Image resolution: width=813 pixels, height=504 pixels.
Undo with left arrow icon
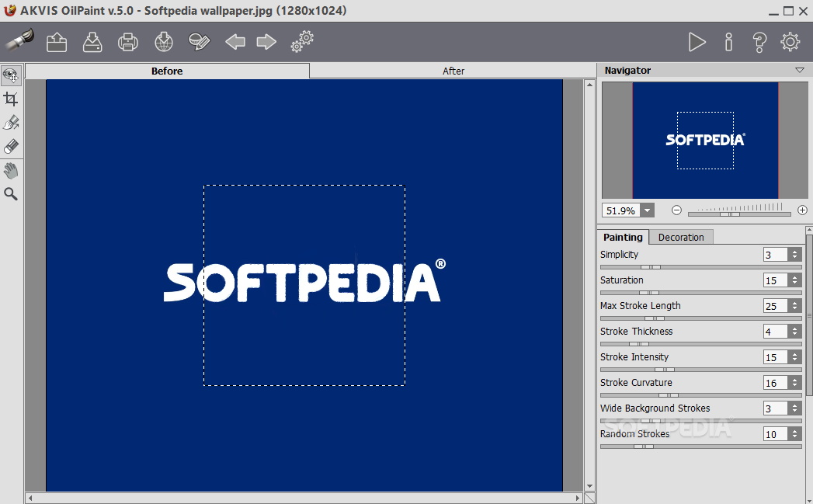[235, 41]
